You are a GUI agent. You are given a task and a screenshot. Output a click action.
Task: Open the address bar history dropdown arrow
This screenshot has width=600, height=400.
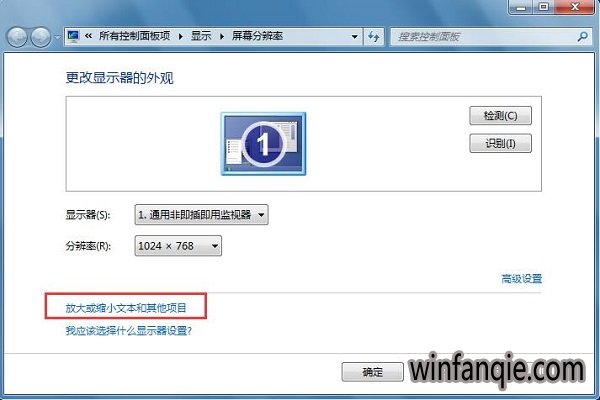click(355, 37)
